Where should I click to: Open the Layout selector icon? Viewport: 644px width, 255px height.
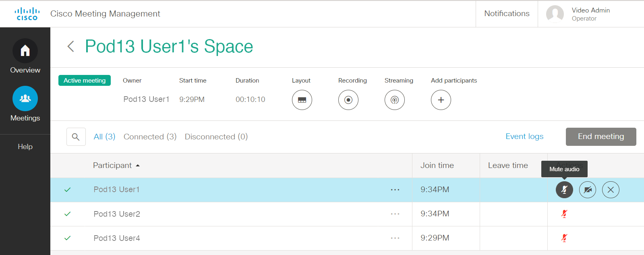coord(302,100)
